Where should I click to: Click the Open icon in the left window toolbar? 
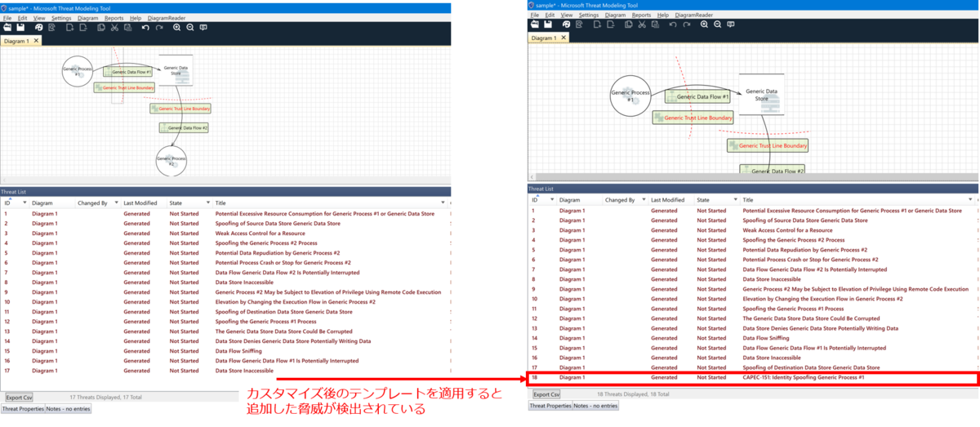click(8, 27)
